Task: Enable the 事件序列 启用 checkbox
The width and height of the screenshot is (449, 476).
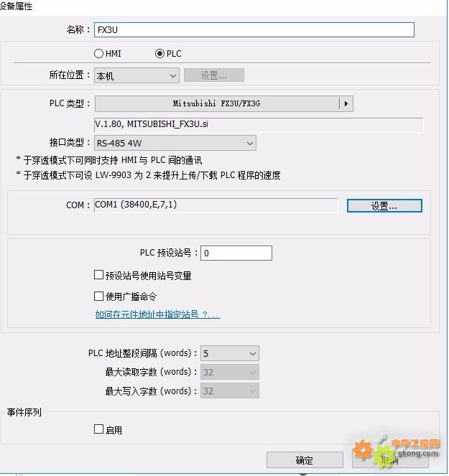Action: click(x=98, y=429)
